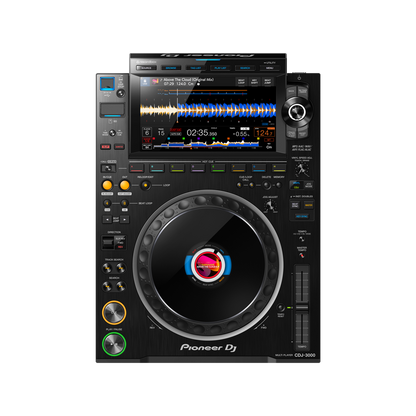The width and height of the screenshot is (416, 416).
Task: Open the PLAYLIST view
Action: tap(220, 68)
